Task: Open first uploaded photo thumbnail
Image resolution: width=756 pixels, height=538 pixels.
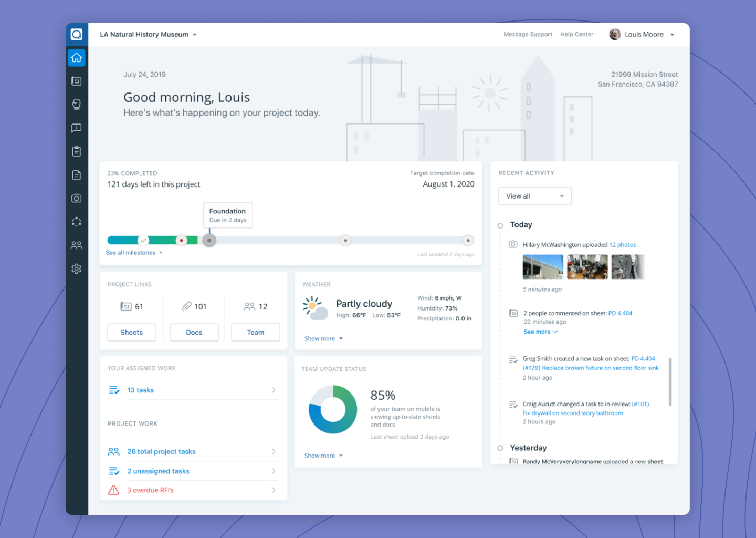Action: coord(543,267)
